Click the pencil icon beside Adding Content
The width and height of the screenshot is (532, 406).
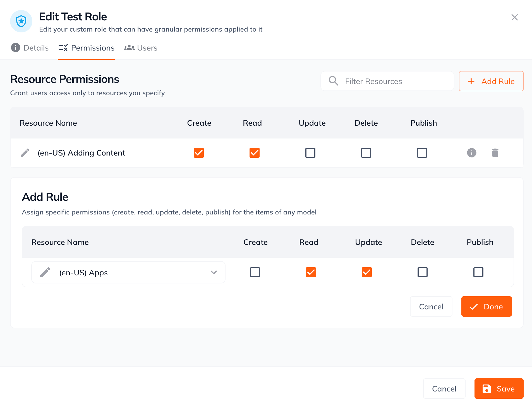(25, 153)
